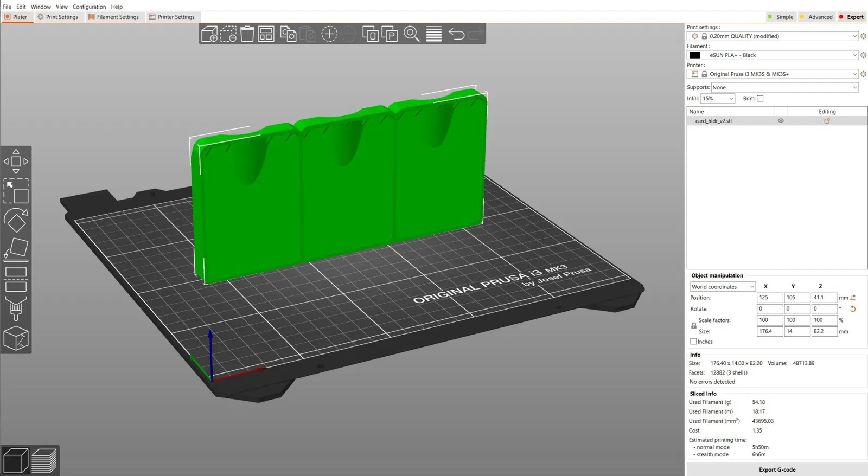The image size is (868, 476).
Task: Click the Export G-code button
Action: click(777, 469)
